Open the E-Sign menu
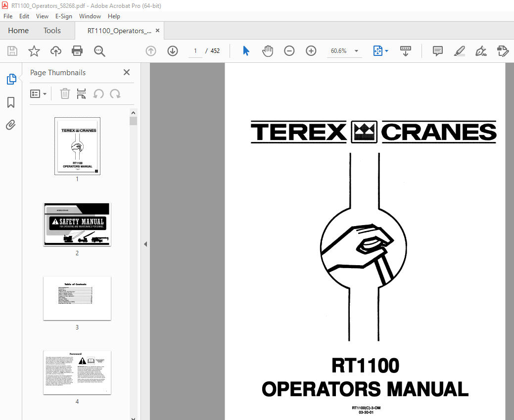The width and height of the screenshot is (514, 420). (x=64, y=16)
